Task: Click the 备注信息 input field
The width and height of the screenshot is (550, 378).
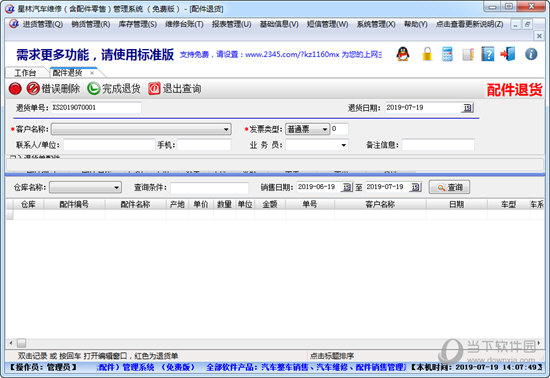Action: [x=438, y=145]
